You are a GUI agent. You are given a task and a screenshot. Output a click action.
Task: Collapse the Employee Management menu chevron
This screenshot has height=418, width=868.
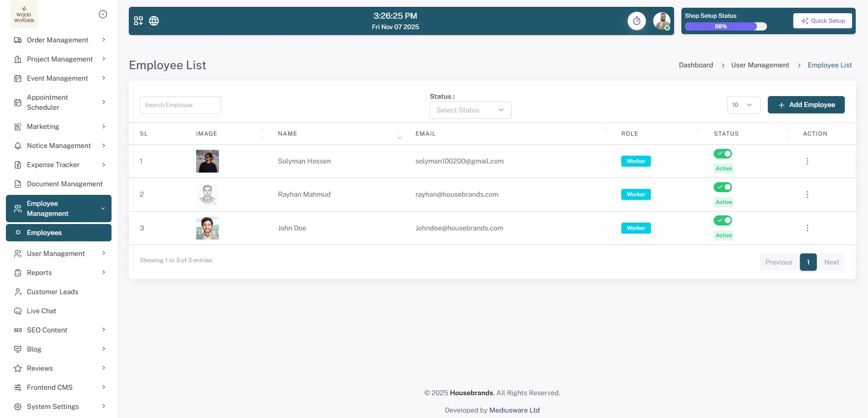(x=103, y=209)
